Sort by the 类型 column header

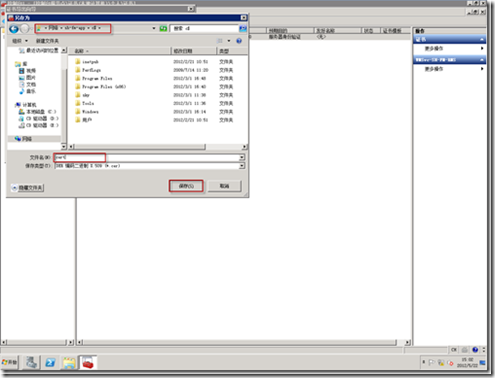point(232,51)
